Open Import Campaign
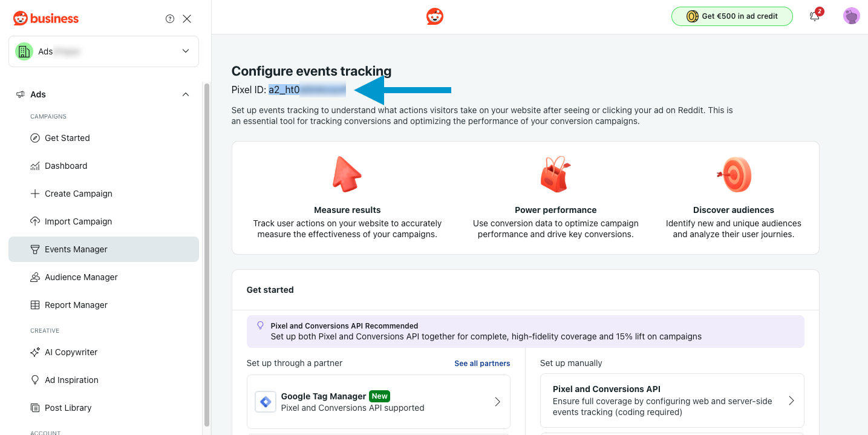 [78, 221]
